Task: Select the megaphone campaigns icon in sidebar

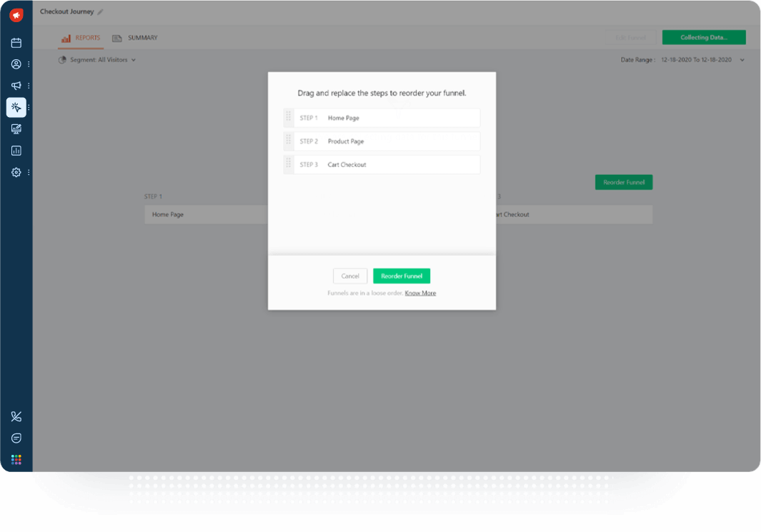Action: pos(16,86)
